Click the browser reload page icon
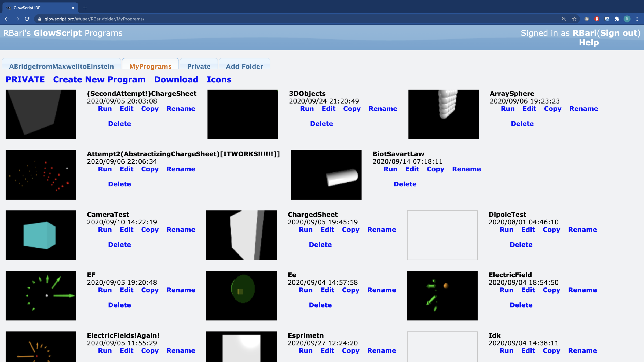644x362 pixels. click(27, 19)
